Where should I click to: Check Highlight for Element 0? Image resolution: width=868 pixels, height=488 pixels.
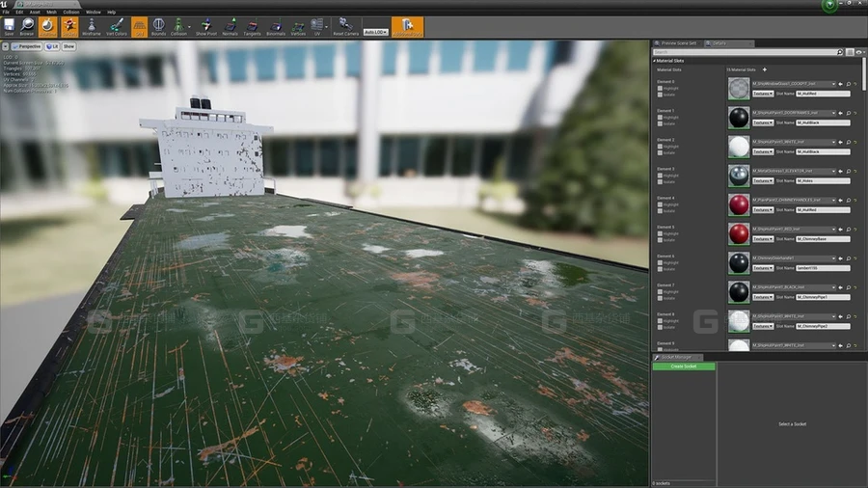coord(660,88)
